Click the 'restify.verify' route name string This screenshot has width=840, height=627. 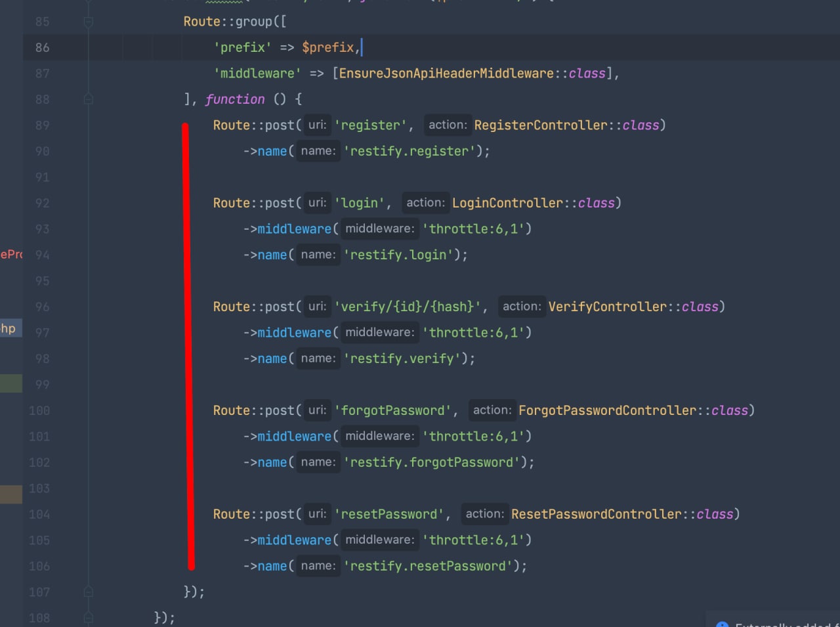tap(402, 358)
